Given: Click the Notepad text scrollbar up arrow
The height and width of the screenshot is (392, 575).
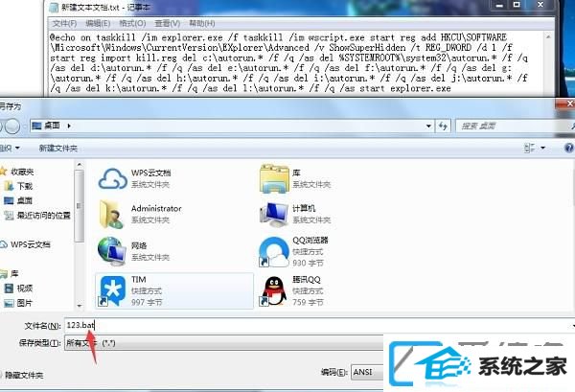Looking at the screenshot, I should pyautogui.click(x=548, y=36).
